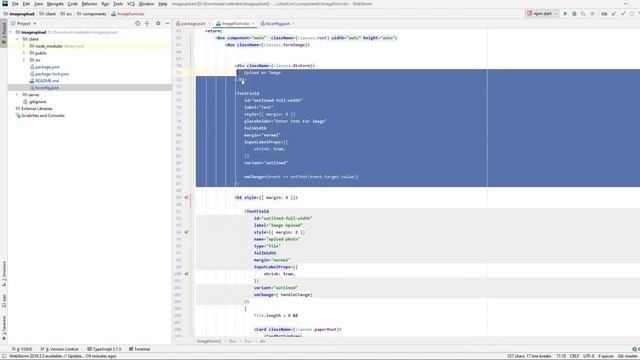Open the TypeScript tool window

tap(104, 349)
